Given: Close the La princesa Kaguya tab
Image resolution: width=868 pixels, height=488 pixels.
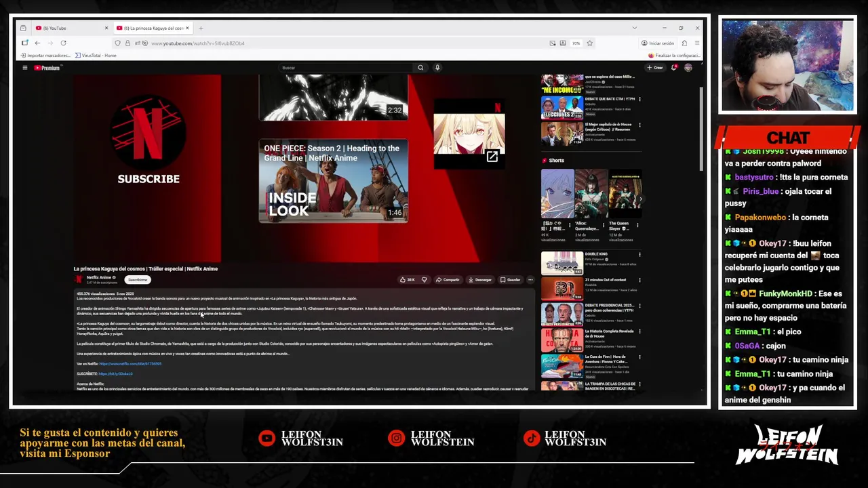Looking at the screenshot, I should pyautogui.click(x=187, y=28).
